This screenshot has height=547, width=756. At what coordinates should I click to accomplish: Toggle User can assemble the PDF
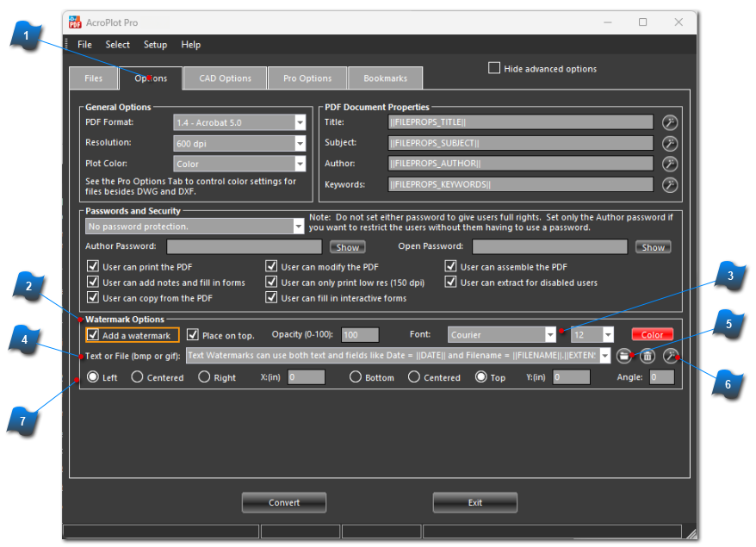451,266
